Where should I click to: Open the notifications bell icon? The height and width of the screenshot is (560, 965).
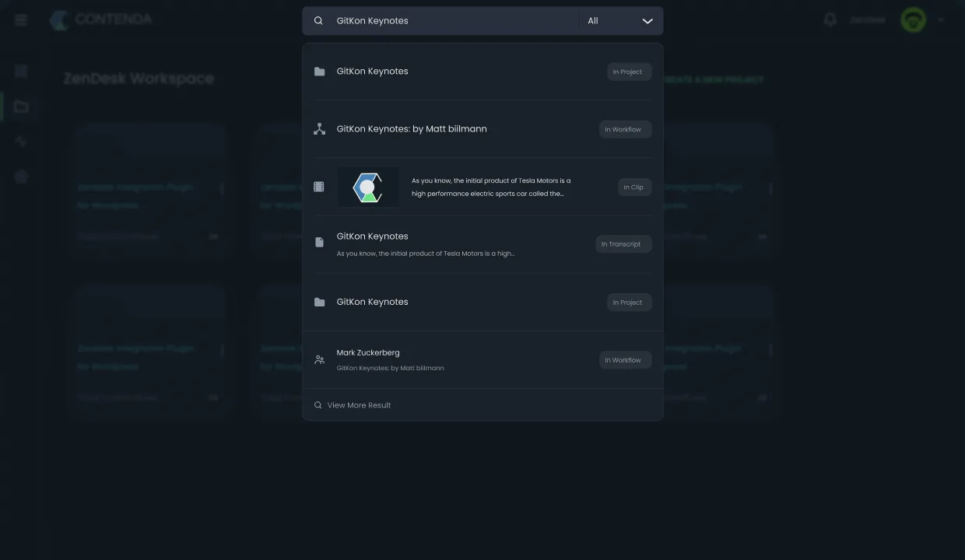(x=830, y=20)
